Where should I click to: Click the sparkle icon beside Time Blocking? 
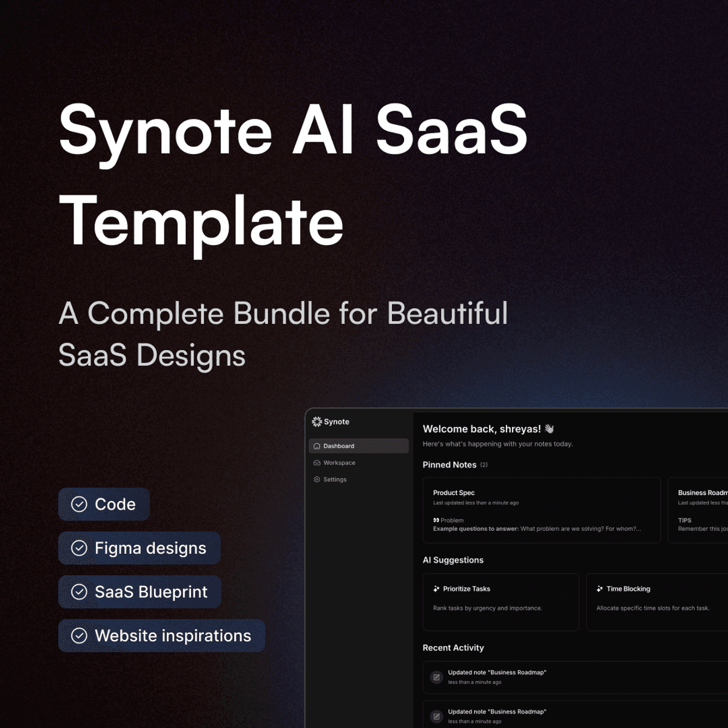(x=599, y=589)
